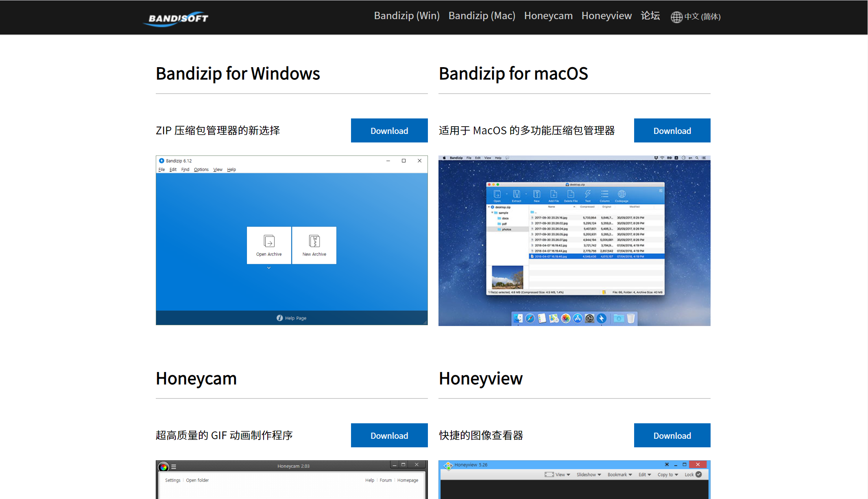Image resolution: width=868 pixels, height=499 pixels.
Task: Click the landscape photo preview in macOS Bandizip
Action: tap(507, 277)
